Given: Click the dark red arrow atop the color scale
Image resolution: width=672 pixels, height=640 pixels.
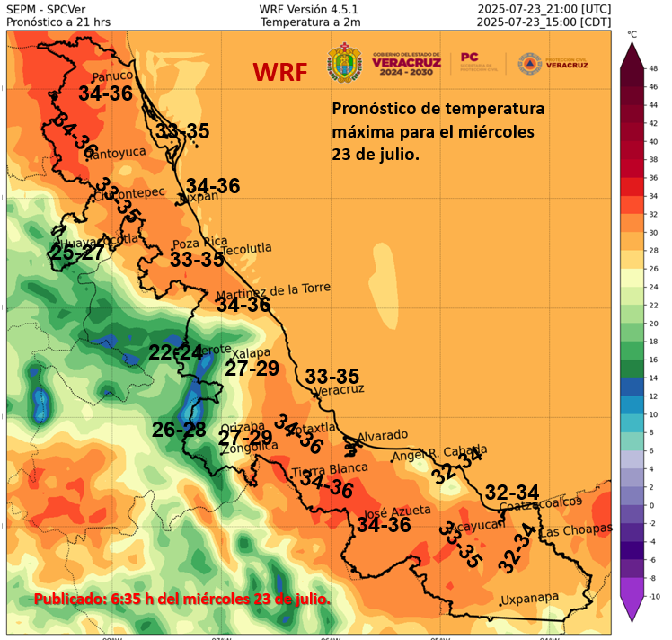Looking at the screenshot, I should pyautogui.click(x=632, y=52).
